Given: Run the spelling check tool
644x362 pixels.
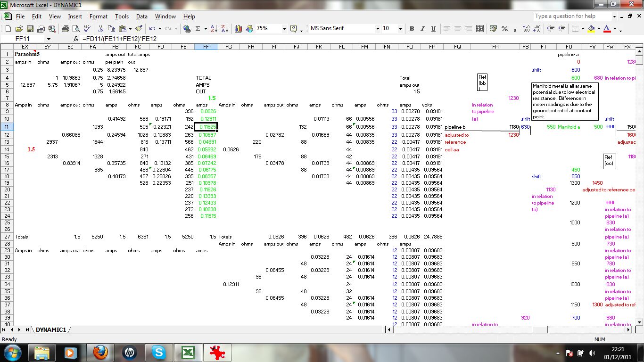Looking at the screenshot, I should click(x=87, y=29).
